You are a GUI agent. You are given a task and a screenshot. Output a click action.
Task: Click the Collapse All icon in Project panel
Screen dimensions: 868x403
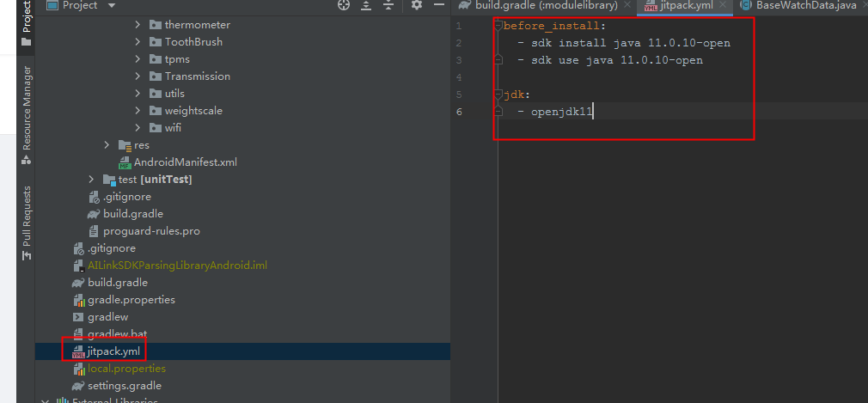pos(388,6)
